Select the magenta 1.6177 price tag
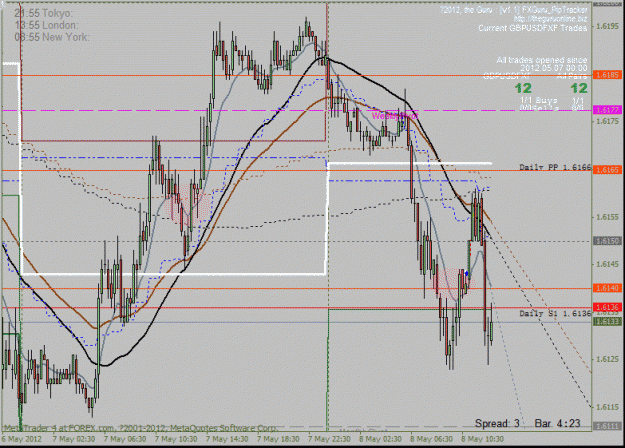Screen dimensions: 625x448 click(x=607, y=110)
